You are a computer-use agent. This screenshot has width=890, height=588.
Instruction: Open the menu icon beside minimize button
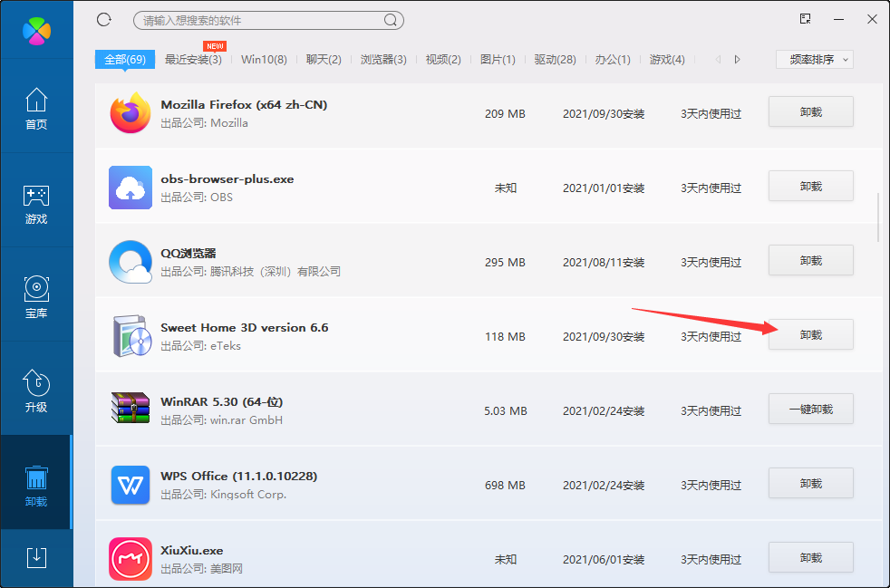pyautogui.click(x=805, y=19)
